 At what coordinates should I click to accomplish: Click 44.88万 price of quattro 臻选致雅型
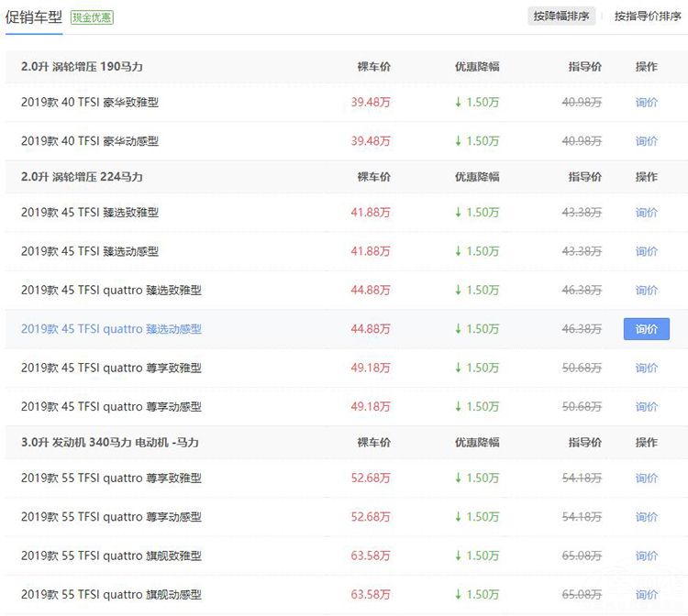371,290
